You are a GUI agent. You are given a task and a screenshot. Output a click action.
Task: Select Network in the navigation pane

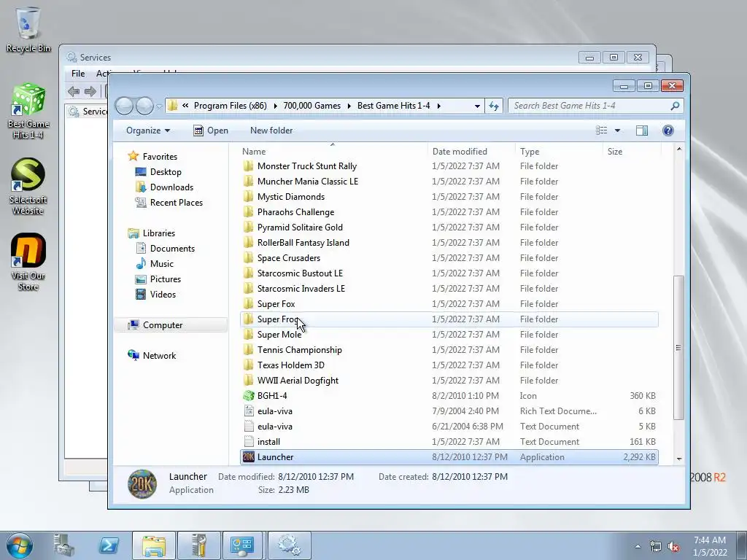(159, 356)
